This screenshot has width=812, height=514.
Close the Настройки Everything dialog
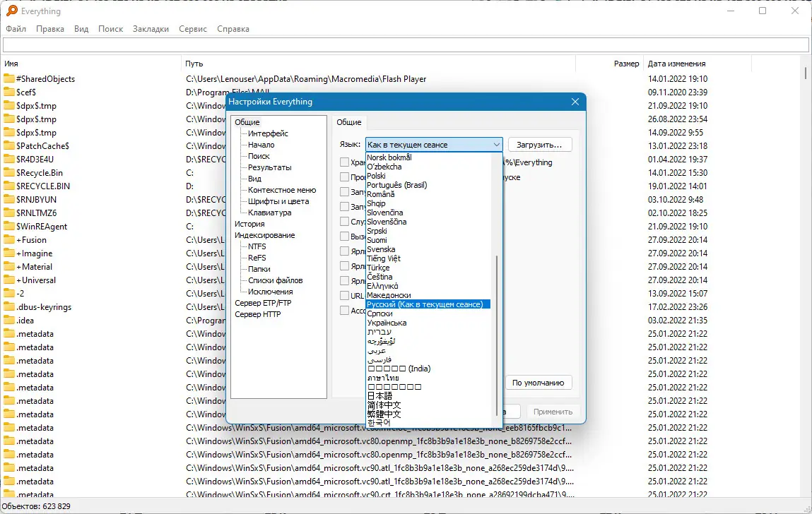tap(575, 102)
